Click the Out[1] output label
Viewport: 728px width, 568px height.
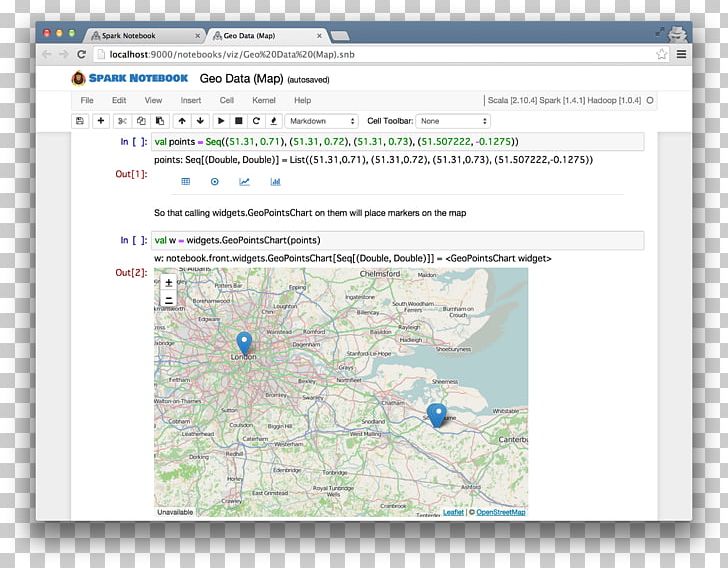pyautogui.click(x=131, y=174)
